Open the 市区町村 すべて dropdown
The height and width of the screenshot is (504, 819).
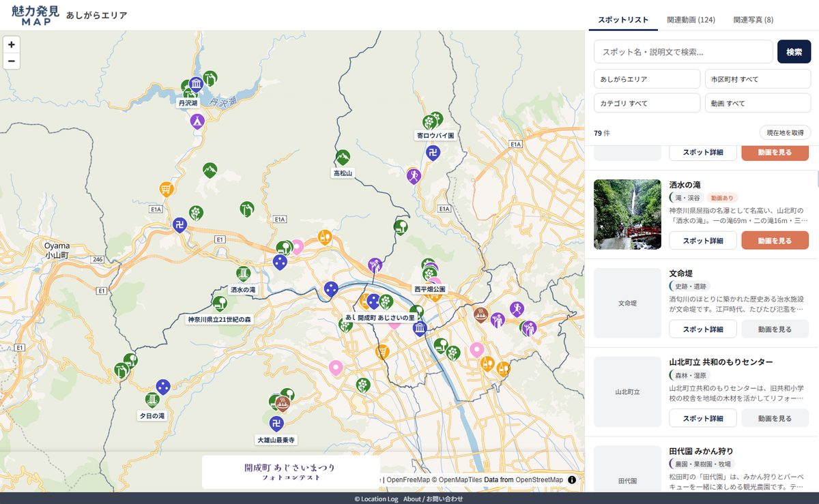pos(758,79)
